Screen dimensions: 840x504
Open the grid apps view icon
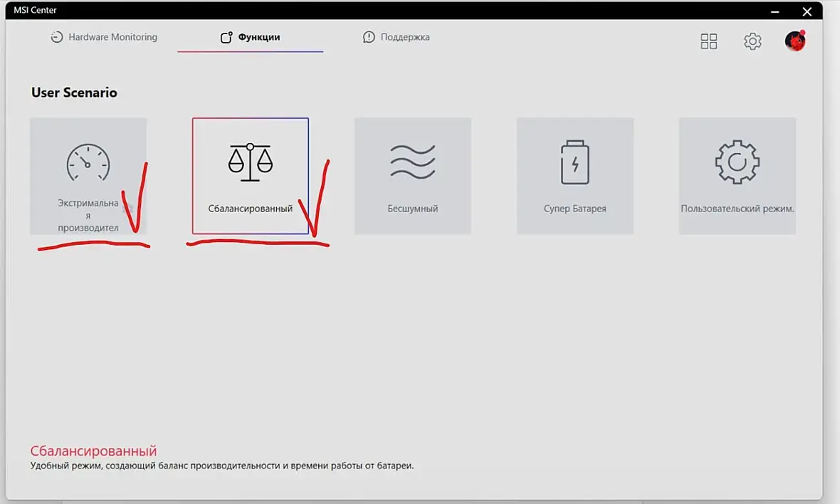(709, 41)
